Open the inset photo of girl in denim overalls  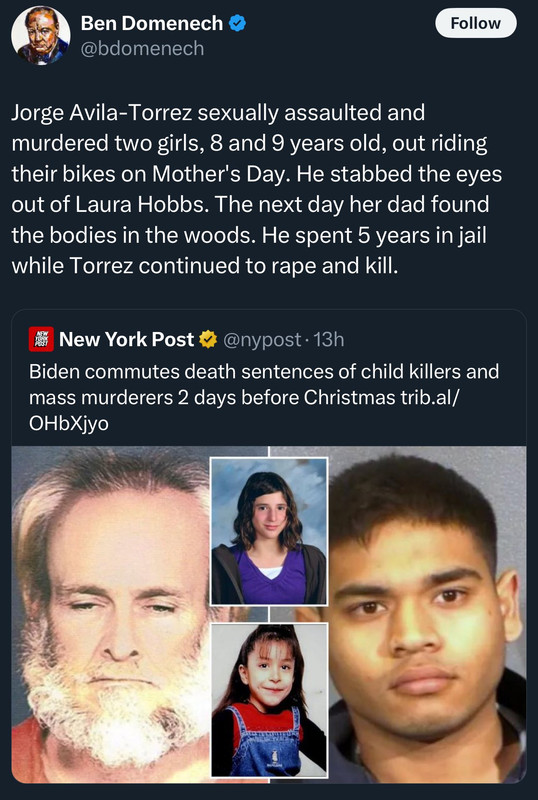[269, 699]
